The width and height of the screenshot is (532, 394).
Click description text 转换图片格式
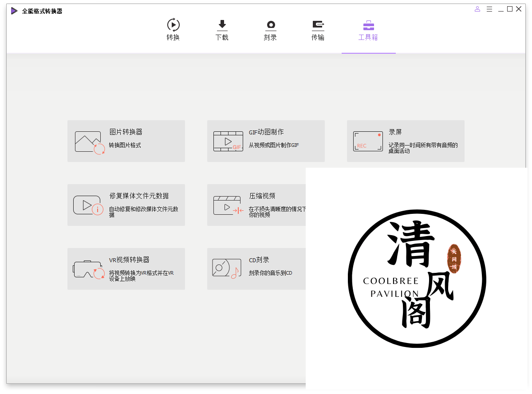(125, 145)
